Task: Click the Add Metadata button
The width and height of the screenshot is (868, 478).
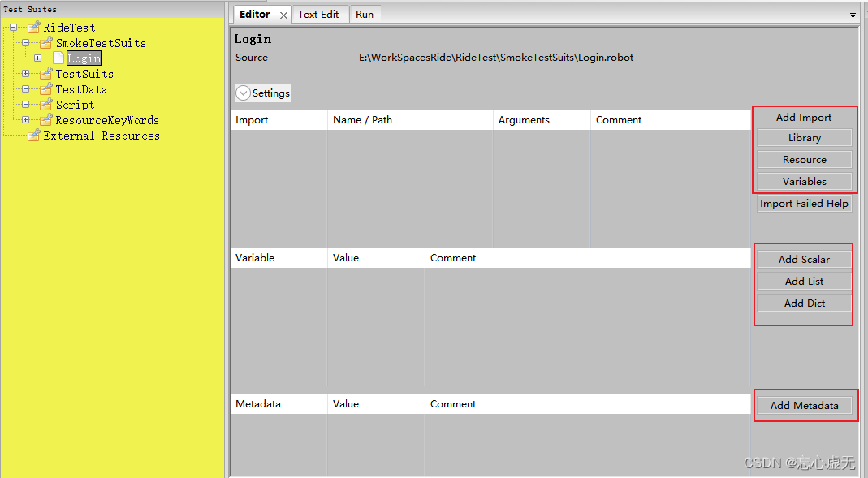Action: (x=805, y=405)
